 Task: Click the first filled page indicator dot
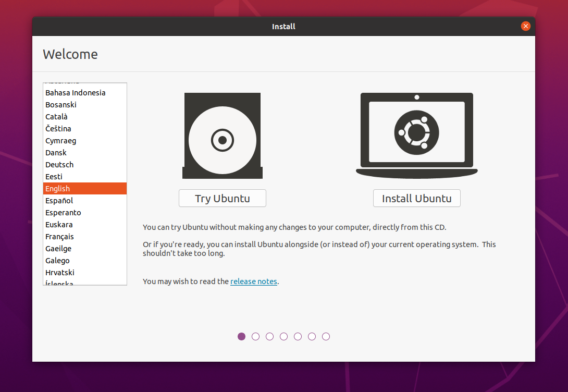coord(241,336)
